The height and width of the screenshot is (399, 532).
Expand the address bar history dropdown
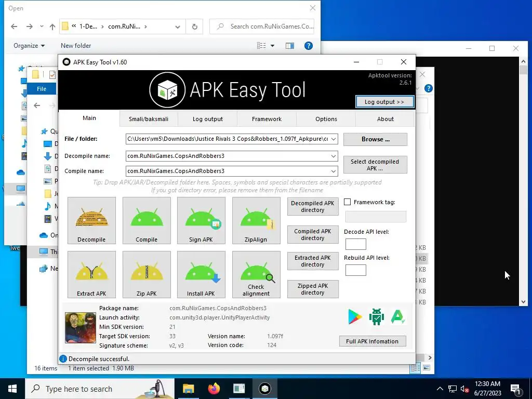pyautogui.click(x=178, y=26)
